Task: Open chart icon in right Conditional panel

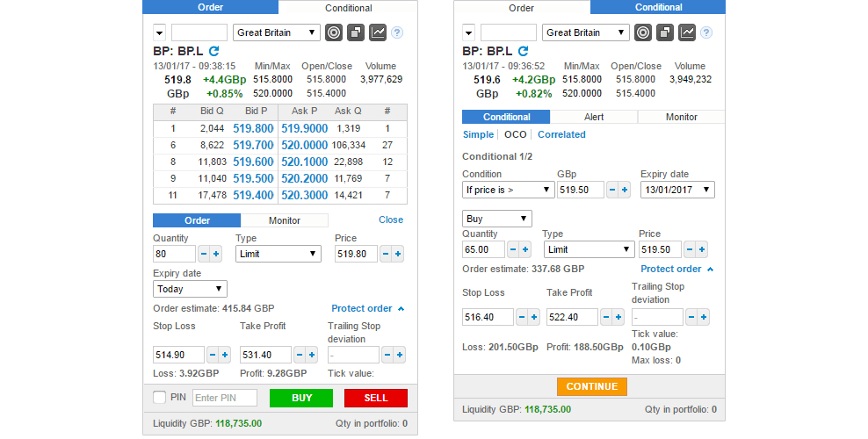Action: [687, 32]
